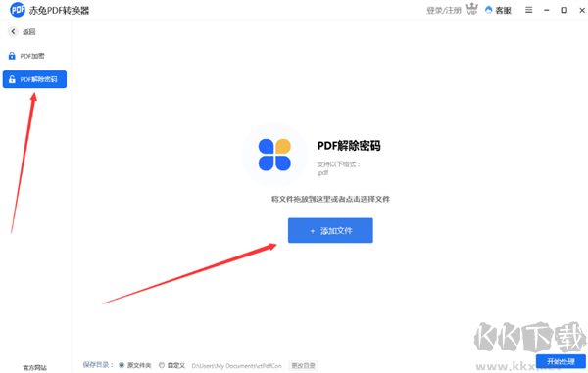Click the 将文件拖放到这里或者点击选择文件 text
This screenshot has height=373, width=588.
click(330, 199)
